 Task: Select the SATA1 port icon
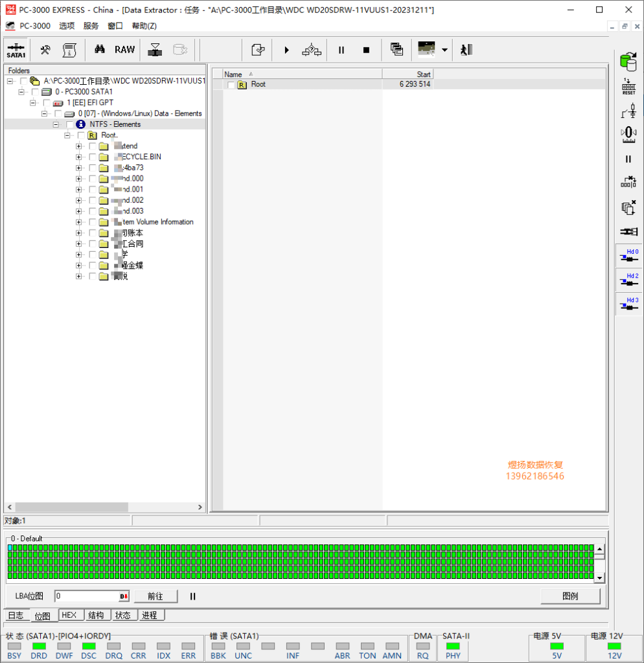pos(16,50)
